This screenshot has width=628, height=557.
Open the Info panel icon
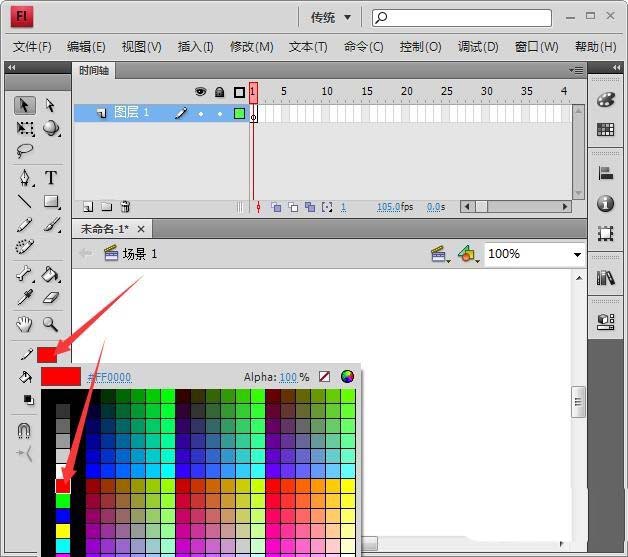(605, 203)
